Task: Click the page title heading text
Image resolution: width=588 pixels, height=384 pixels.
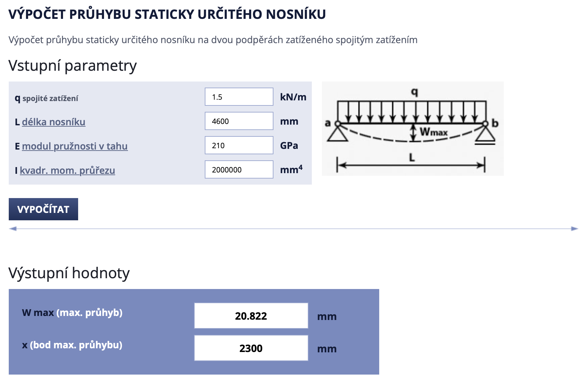Action: (167, 14)
